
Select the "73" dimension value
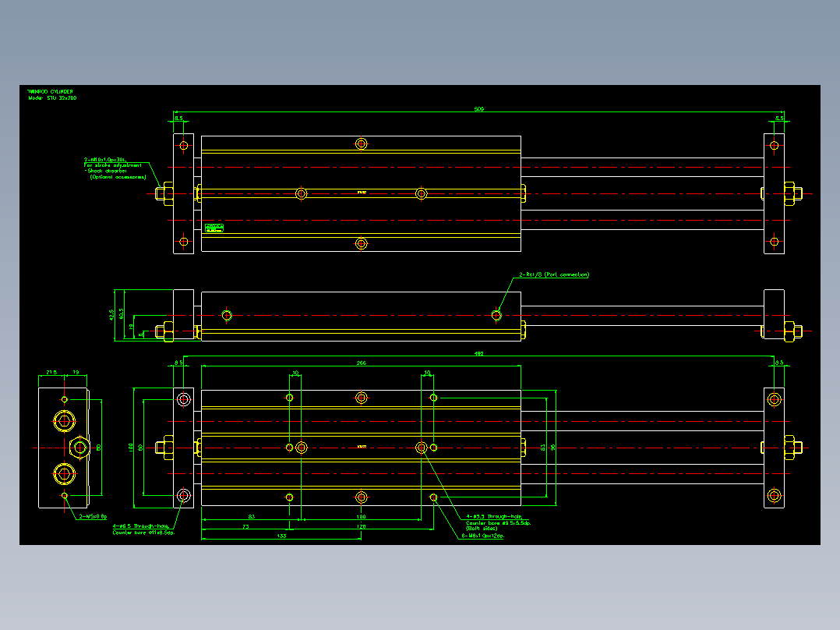tap(245, 526)
